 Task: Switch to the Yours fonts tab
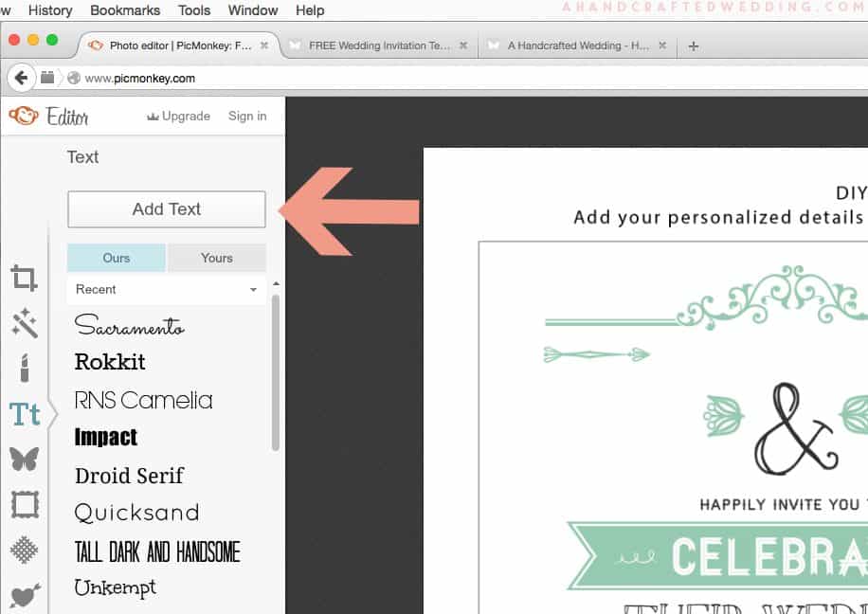217,258
